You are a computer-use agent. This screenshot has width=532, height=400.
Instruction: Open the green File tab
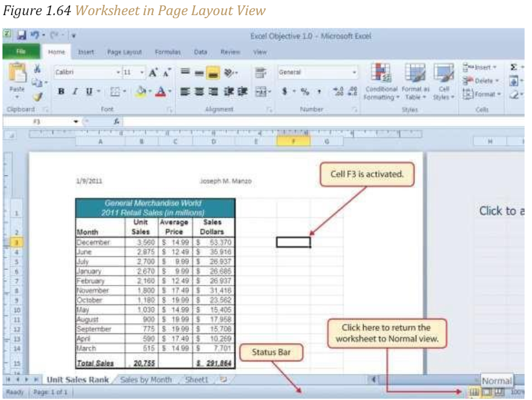pos(21,51)
